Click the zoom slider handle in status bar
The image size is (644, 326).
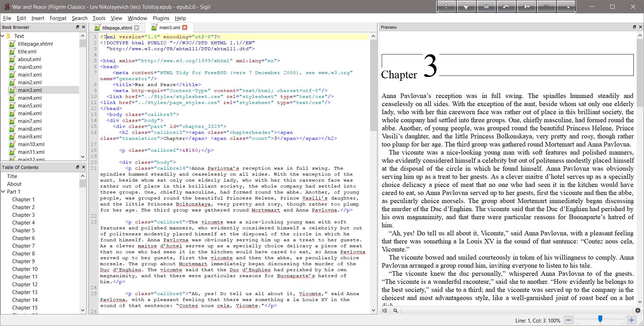(600, 319)
